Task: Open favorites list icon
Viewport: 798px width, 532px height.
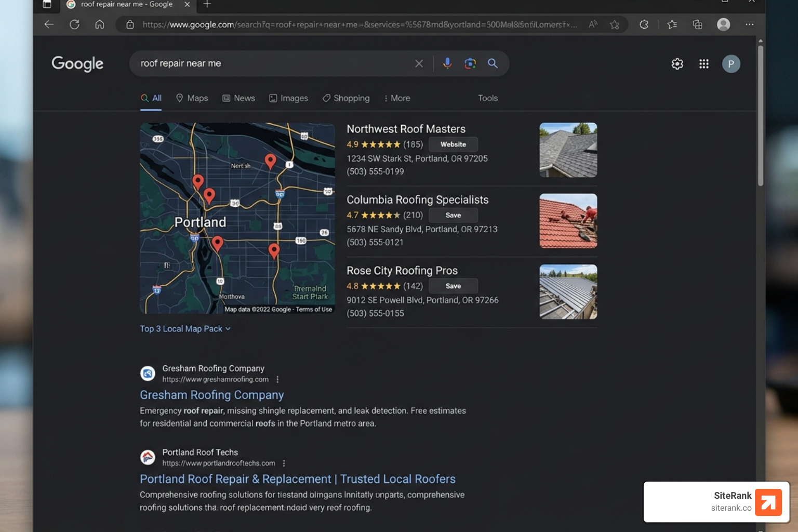Action: point(672,24)
